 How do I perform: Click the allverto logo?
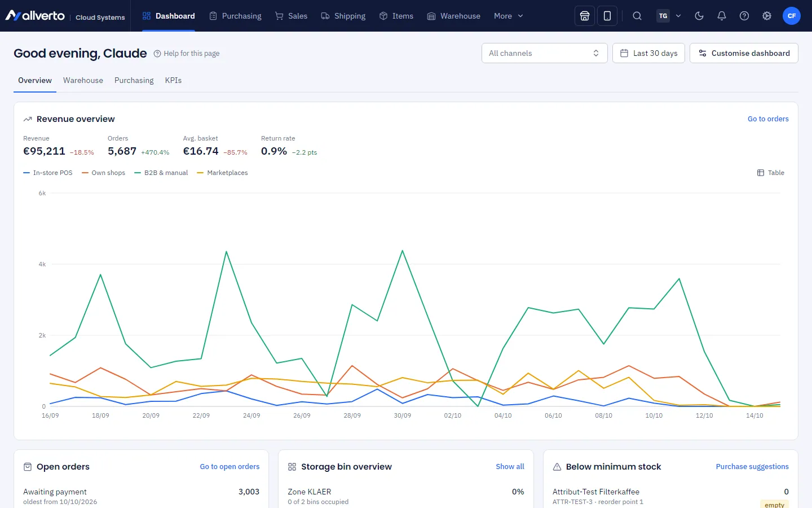(35, 16)
